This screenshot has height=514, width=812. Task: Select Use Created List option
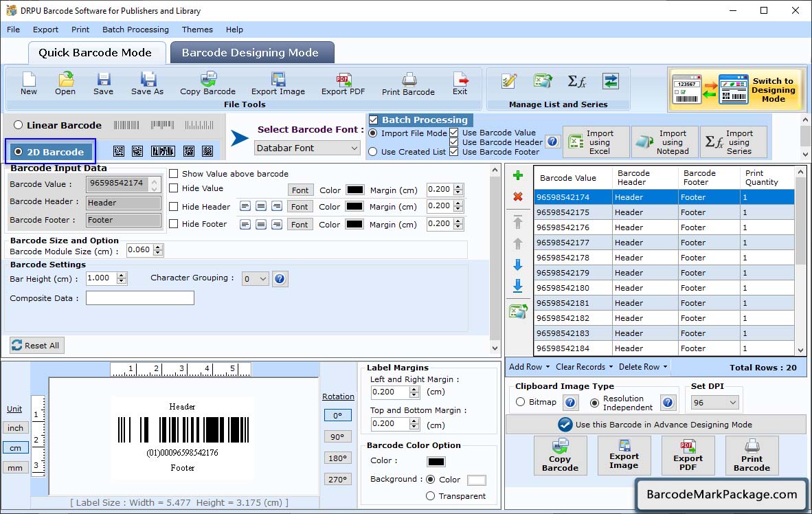(373, 152)
